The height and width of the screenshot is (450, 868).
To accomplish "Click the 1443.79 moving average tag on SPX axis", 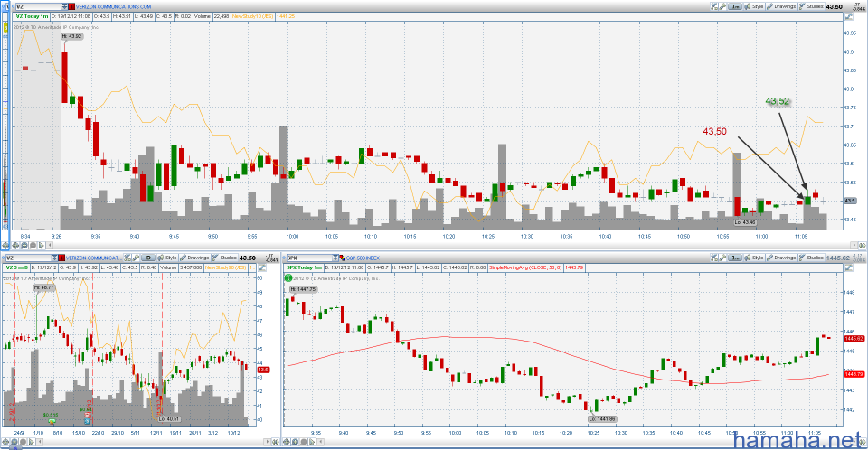I will point(854,374).
